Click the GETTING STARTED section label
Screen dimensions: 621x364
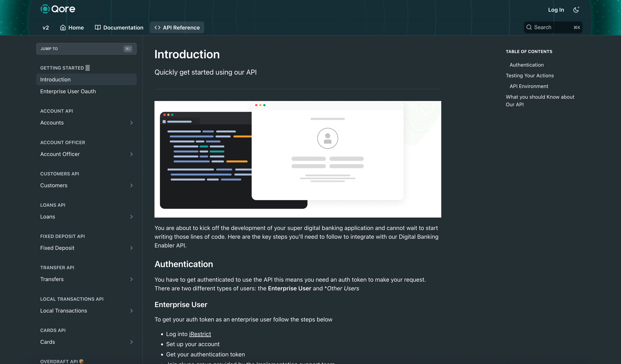pos(62,68)
